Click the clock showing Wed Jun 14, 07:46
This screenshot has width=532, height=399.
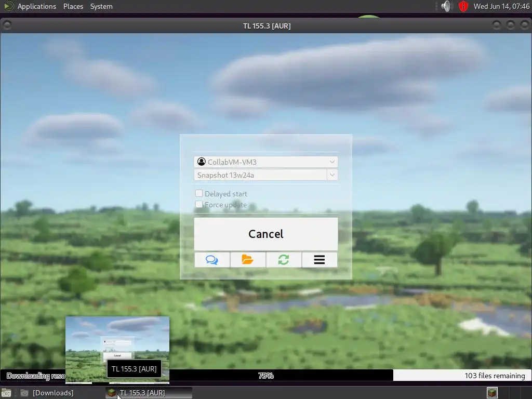501,6
